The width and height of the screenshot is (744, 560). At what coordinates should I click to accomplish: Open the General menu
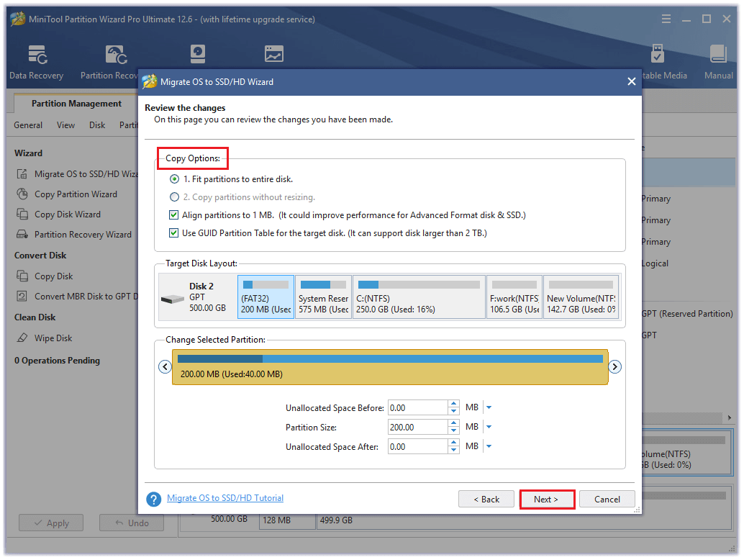(x=28, y=125)
